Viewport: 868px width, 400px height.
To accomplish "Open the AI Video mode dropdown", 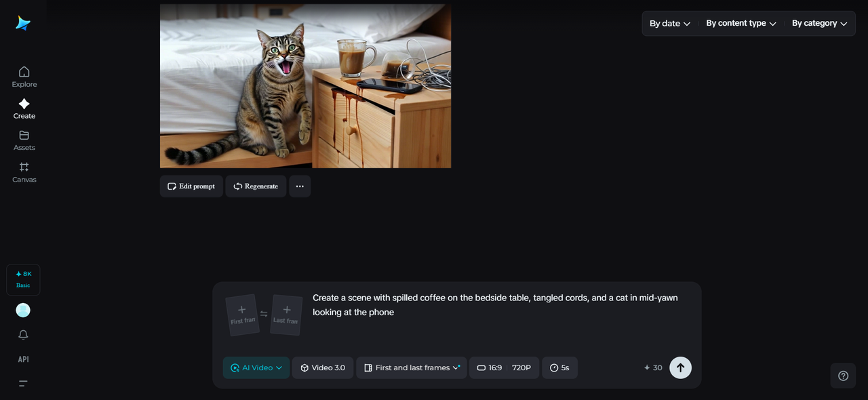I will [x=256, y=367].
